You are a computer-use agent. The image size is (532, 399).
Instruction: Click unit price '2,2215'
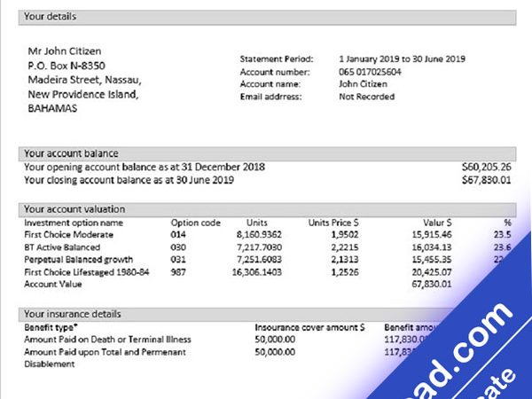pos(345,247)
